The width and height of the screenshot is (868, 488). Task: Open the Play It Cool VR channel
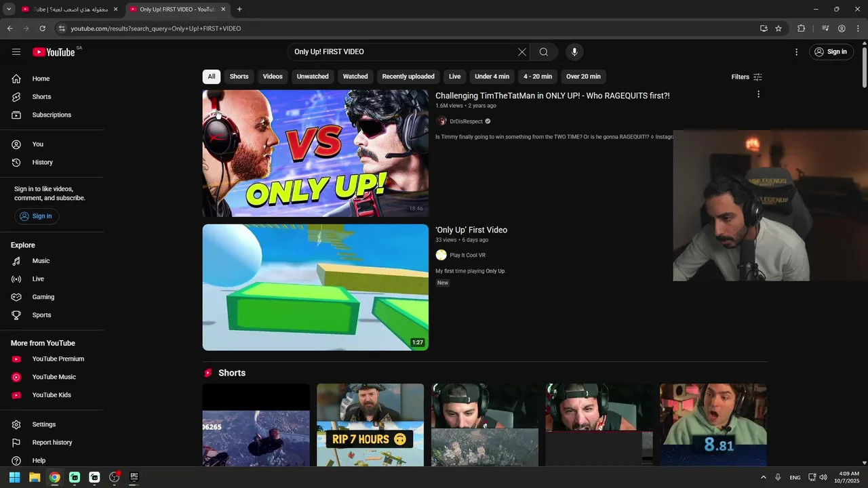tap(467, 255)
